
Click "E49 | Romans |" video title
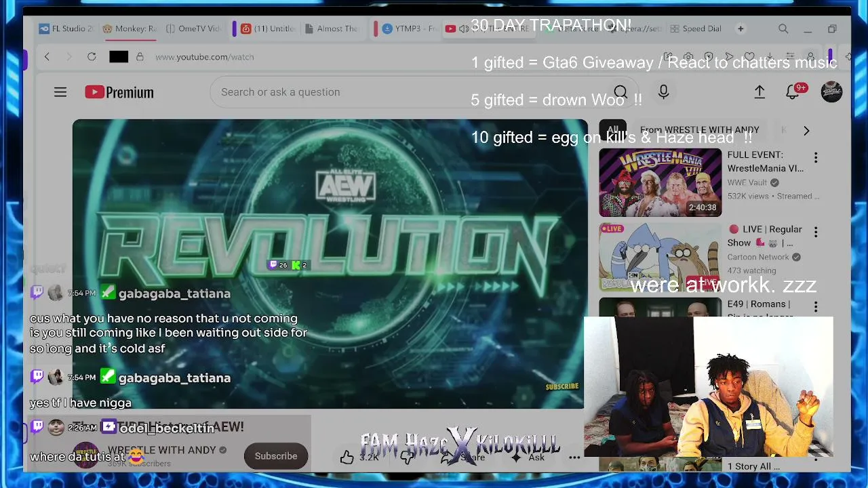[758, 304]
